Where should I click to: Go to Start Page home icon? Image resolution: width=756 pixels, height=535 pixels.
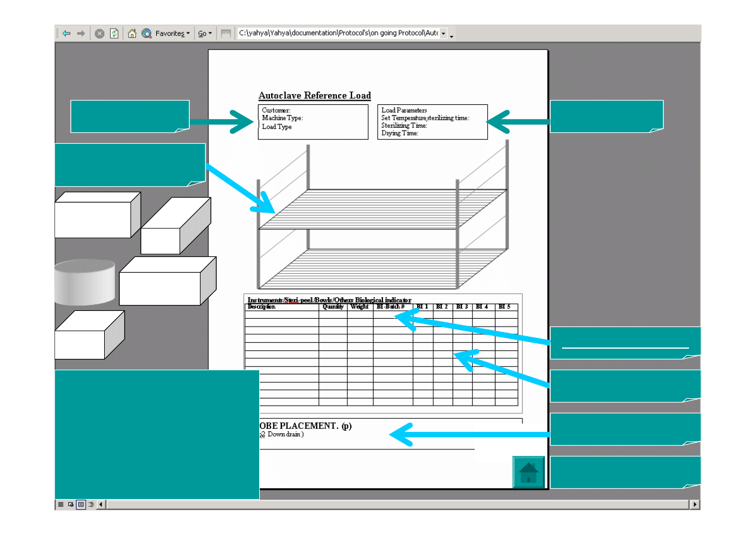(x=132, y=34)
